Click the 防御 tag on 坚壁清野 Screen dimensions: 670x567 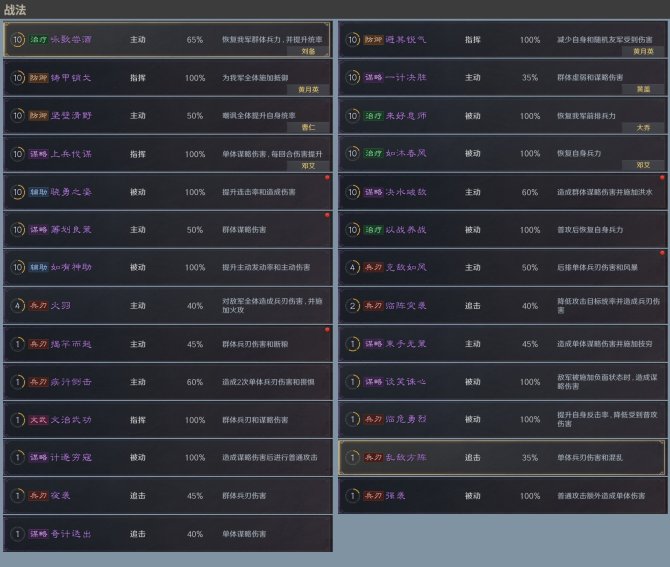pos(37,116)
